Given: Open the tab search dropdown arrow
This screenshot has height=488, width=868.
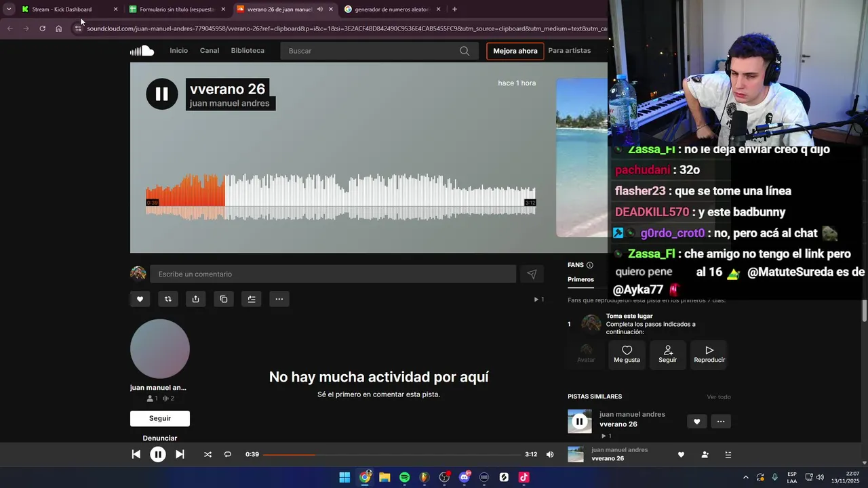Looking at the screenshot, I should pyautogui.click(x=9, y=9).
